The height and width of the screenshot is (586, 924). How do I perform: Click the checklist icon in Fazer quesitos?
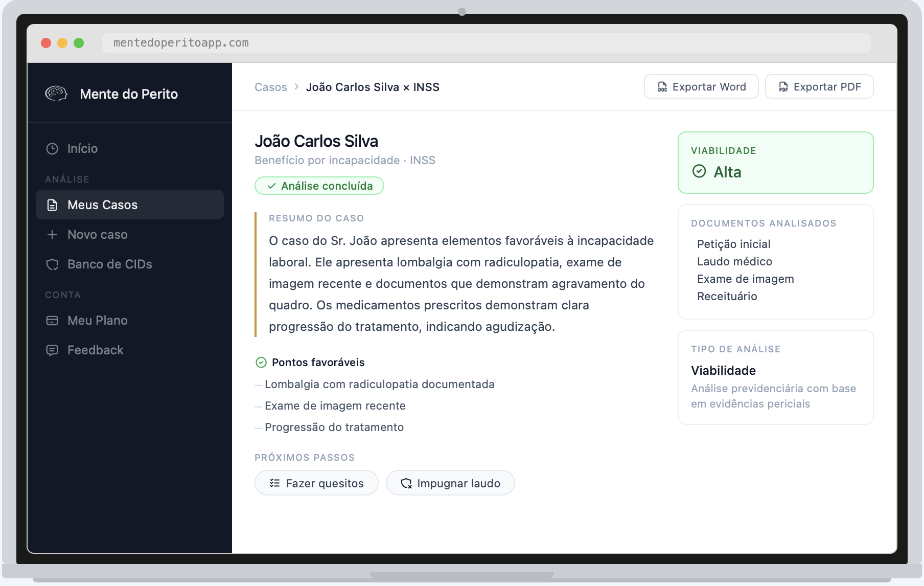(275, 483)
